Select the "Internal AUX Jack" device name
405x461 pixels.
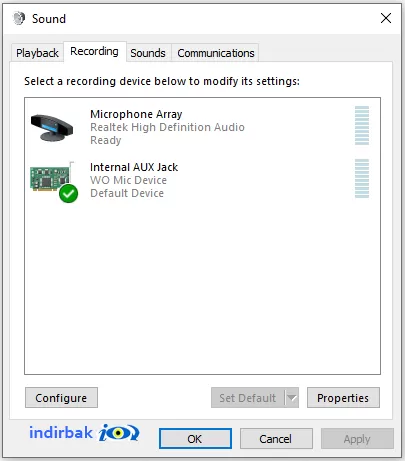click(134, 167)
